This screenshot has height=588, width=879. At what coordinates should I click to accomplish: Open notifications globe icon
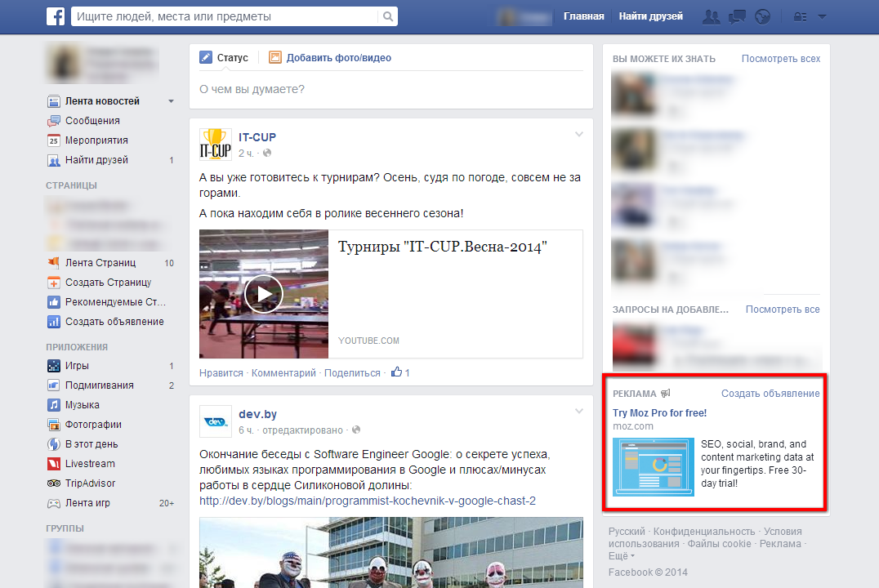tap(762, 17)
